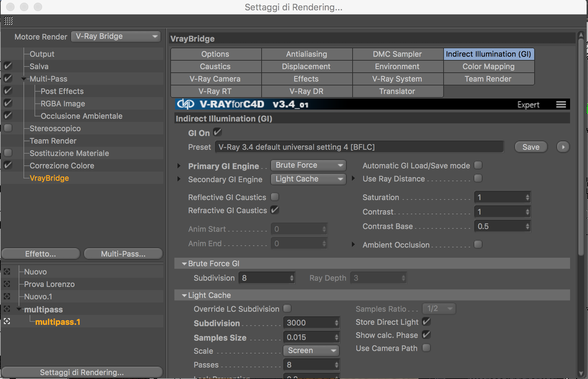Open the V-Ray Camera tab
The width and height of the screenshot is (588, 379).
pos(216,79)
